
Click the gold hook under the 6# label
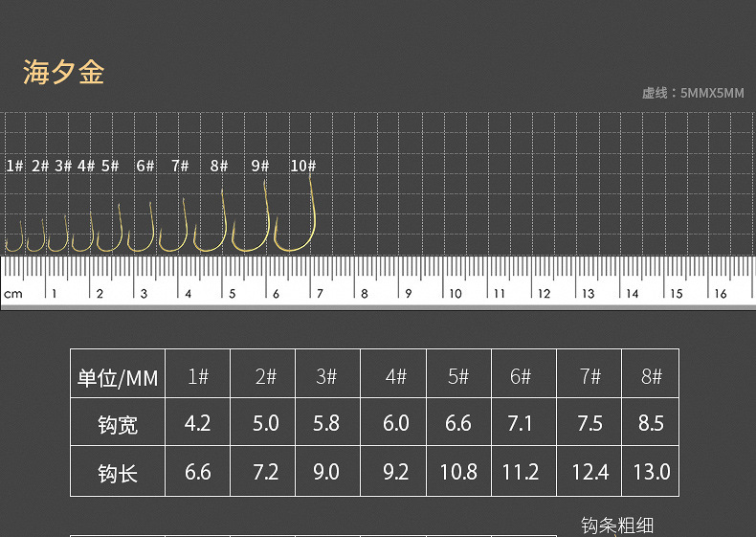click(142, 227)
